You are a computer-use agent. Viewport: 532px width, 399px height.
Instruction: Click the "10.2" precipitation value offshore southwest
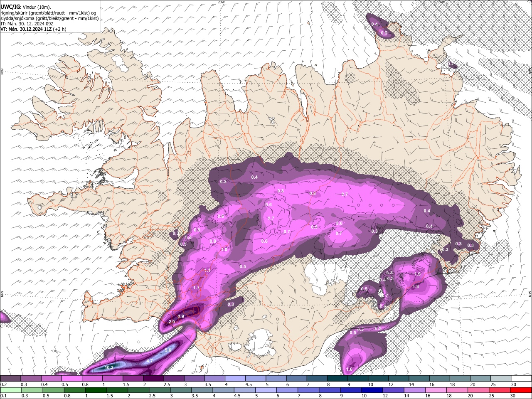(109, 367)
